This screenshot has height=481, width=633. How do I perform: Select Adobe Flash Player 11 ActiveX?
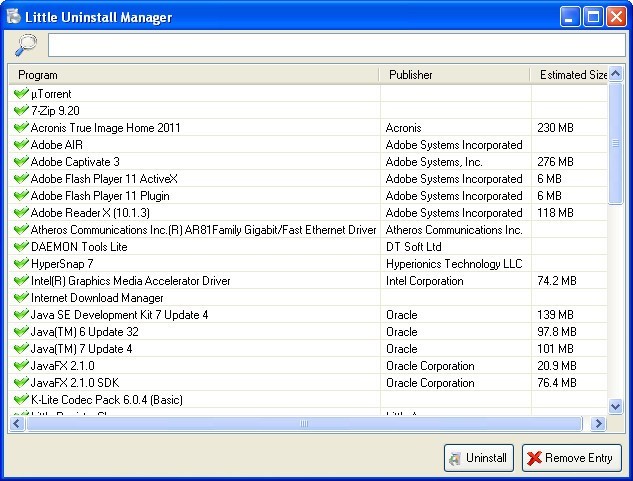point(104,179)
